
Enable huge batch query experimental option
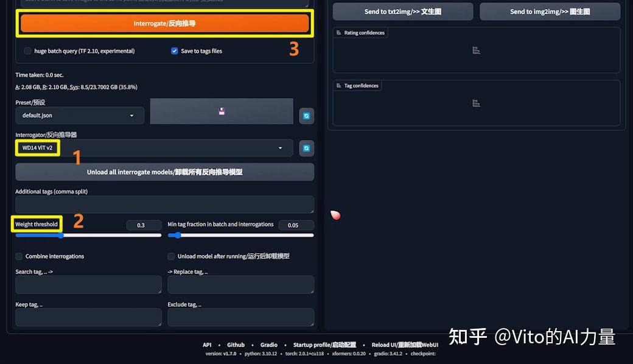click(27, 51)
